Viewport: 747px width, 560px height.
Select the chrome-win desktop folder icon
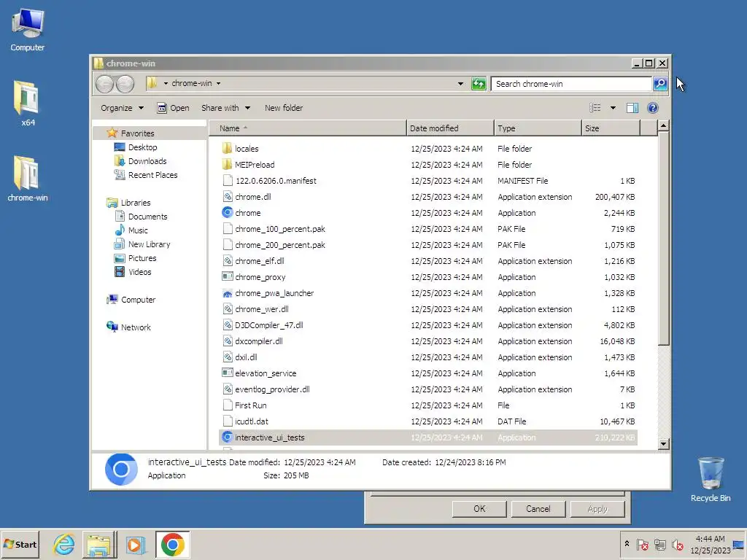28,178
